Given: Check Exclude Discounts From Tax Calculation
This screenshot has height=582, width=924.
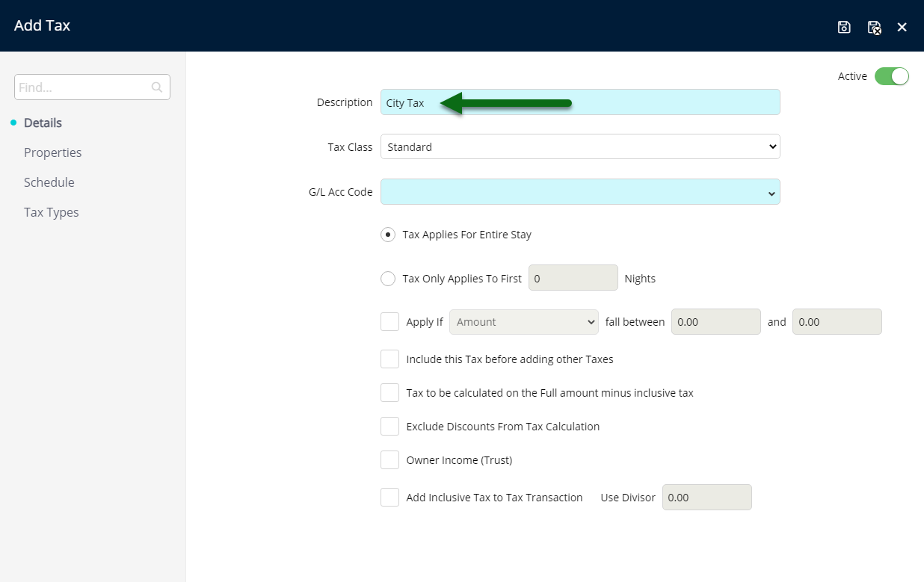Looking at the screenshot, I should click(x=389, y=427).
